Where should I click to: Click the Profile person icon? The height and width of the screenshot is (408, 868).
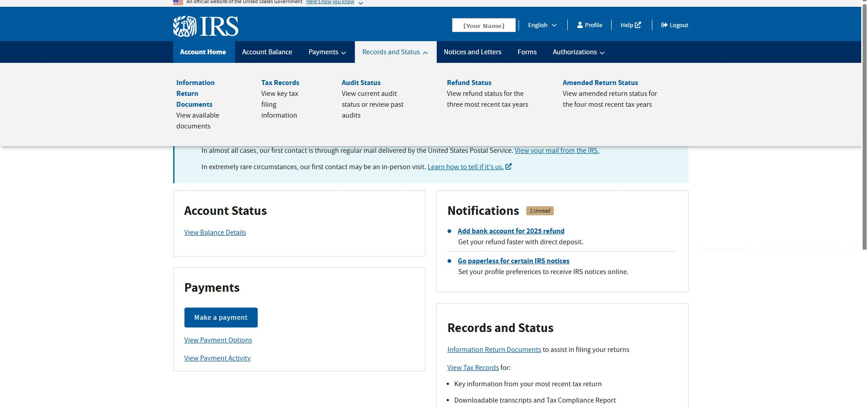(580, 25)
